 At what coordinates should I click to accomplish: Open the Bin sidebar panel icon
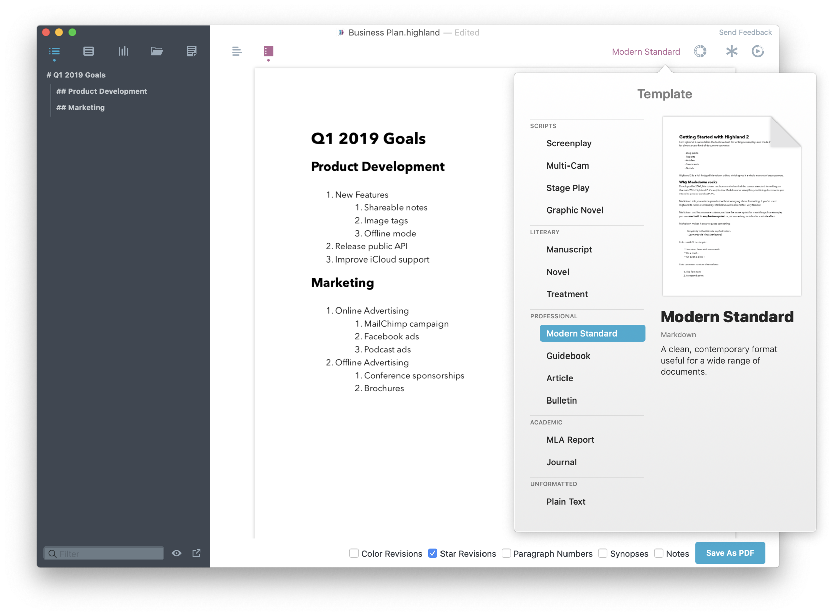[88, 51]
